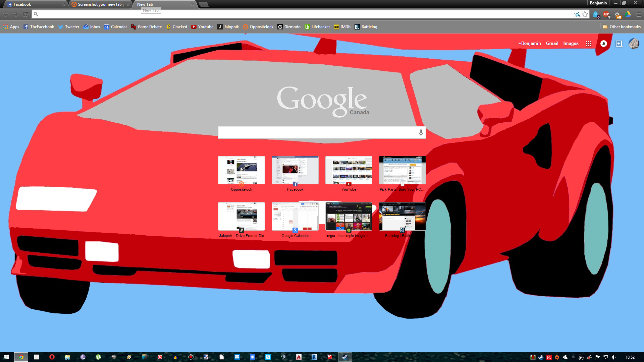Click the Gmail link
This screenshot has height=362, width=644.
coord(552,44)
